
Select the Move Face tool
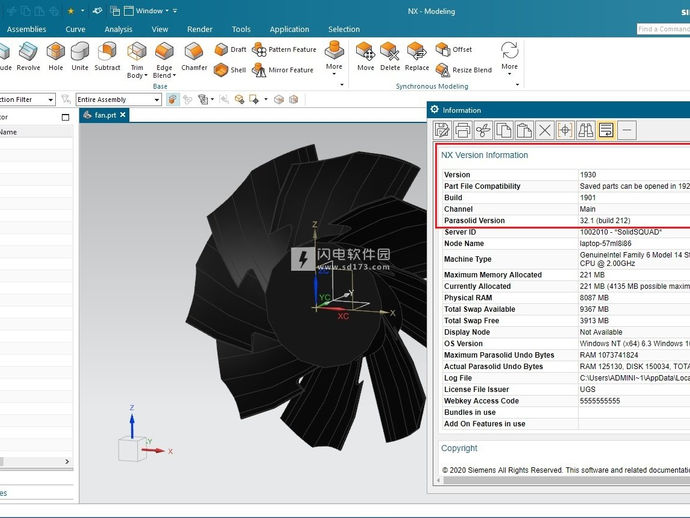click(x=365, y=56)
